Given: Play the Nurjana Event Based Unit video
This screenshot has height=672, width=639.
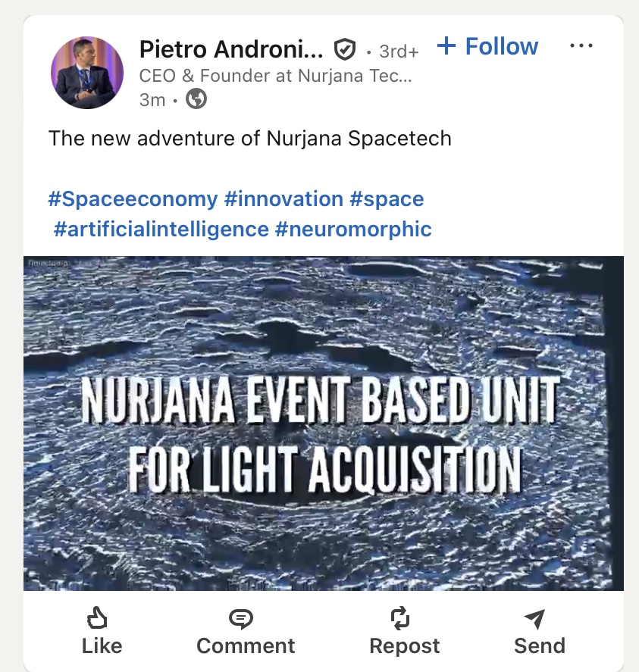Looking at the screenshot, I should 324,423.
